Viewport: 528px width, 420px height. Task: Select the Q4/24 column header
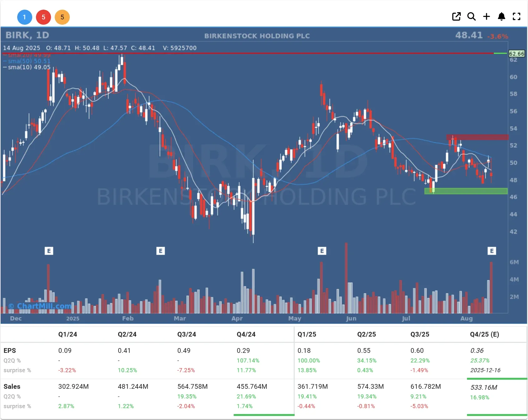pos(246,334)
